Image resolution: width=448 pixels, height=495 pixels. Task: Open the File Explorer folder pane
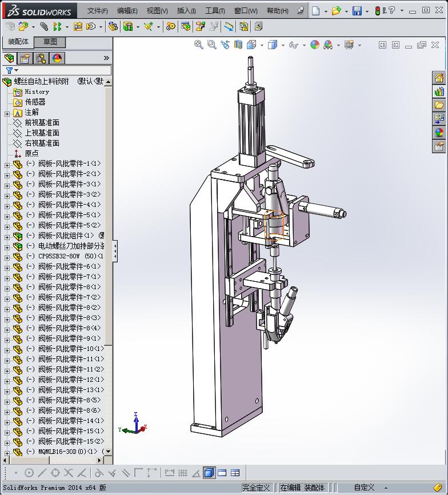point(439,105)
